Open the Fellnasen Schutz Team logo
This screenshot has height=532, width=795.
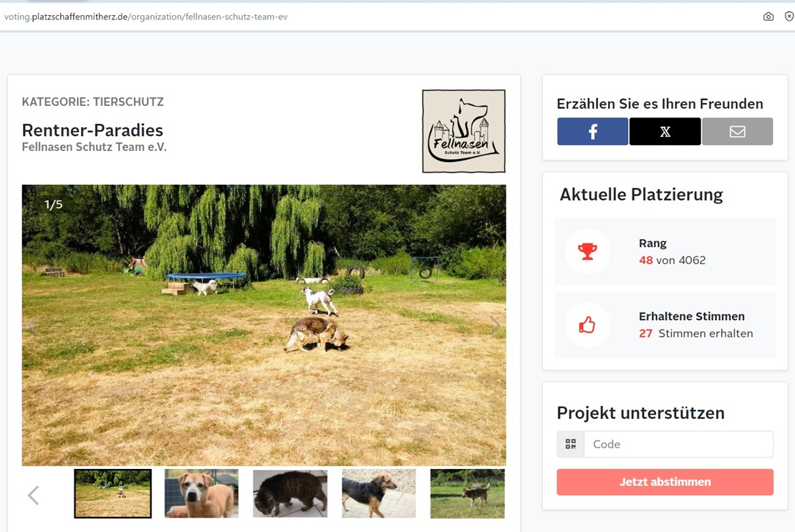[x=463, y=131]
